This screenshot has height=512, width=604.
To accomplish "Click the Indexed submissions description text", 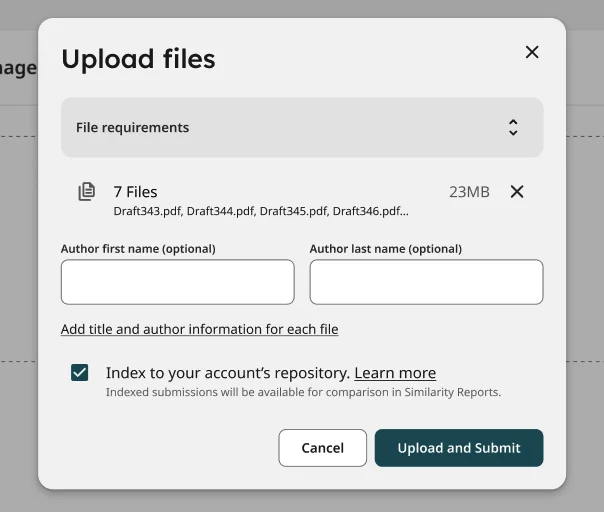I will [304, 392].
